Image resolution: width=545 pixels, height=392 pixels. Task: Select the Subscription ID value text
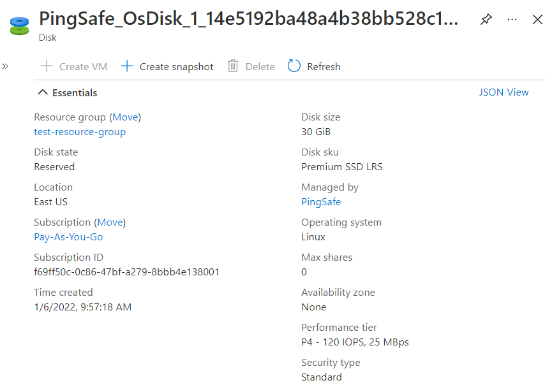(126, 272)
